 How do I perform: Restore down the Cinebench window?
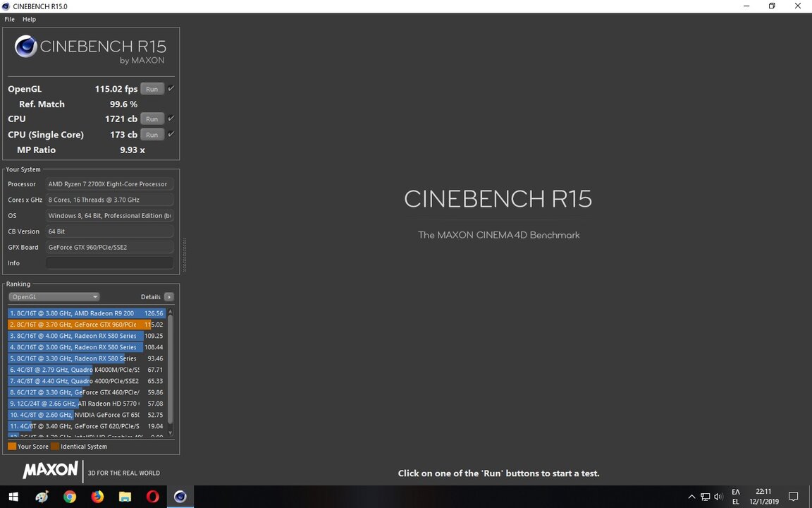click(x=772, y=6)
